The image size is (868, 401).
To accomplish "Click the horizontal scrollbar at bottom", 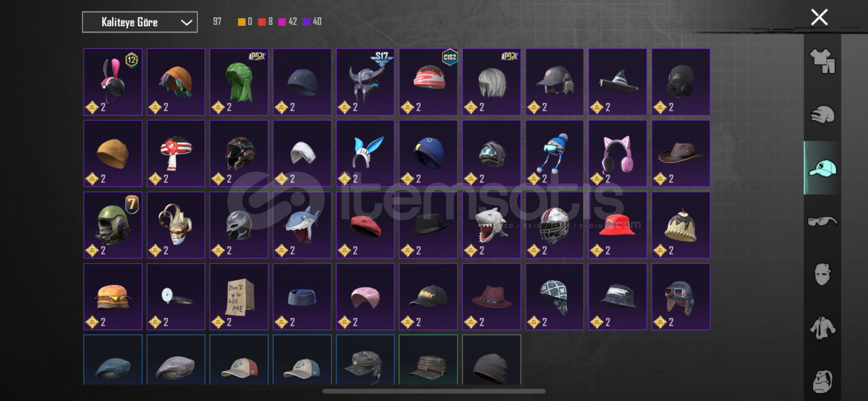I will click(x=434, y=391).
